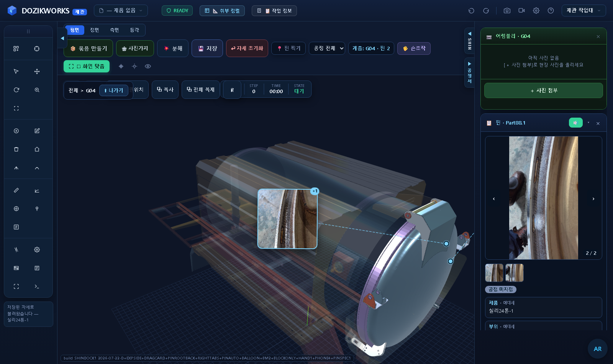Click the 묶음 만들기 button
Image resolution: width=613 pixels, height=364 pixels.
[x=89, y=49]
